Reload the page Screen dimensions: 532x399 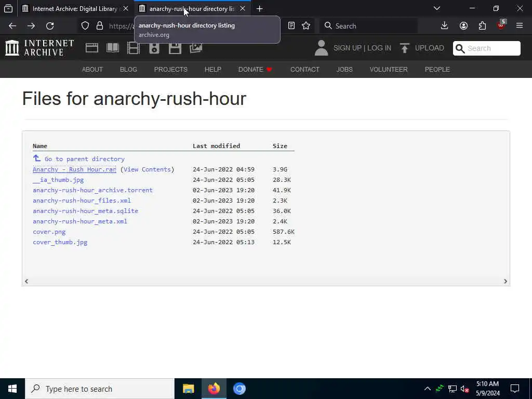coord(50,26)
